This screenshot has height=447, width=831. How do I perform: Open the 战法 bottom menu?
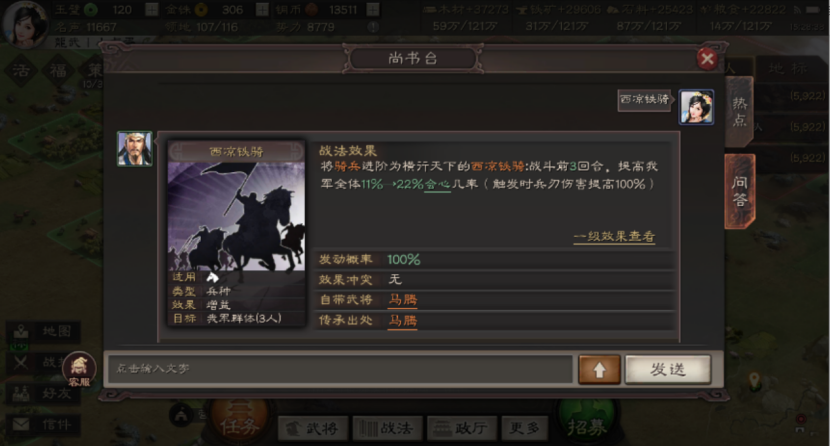387,428
